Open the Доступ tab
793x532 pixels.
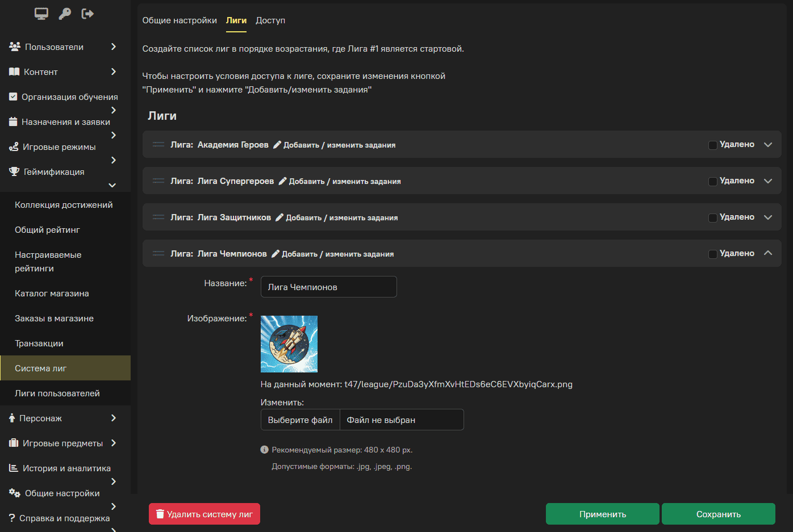point(270,20)
